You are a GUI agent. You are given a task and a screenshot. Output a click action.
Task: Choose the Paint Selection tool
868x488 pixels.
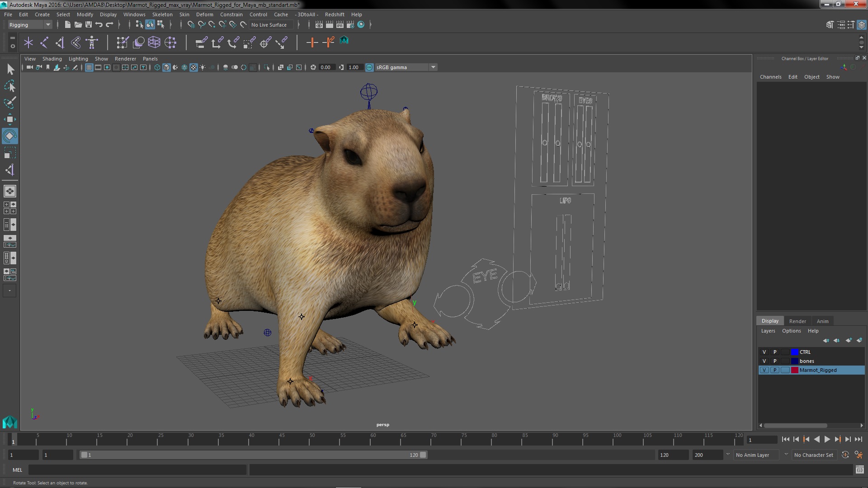click(x=10, y=103)
